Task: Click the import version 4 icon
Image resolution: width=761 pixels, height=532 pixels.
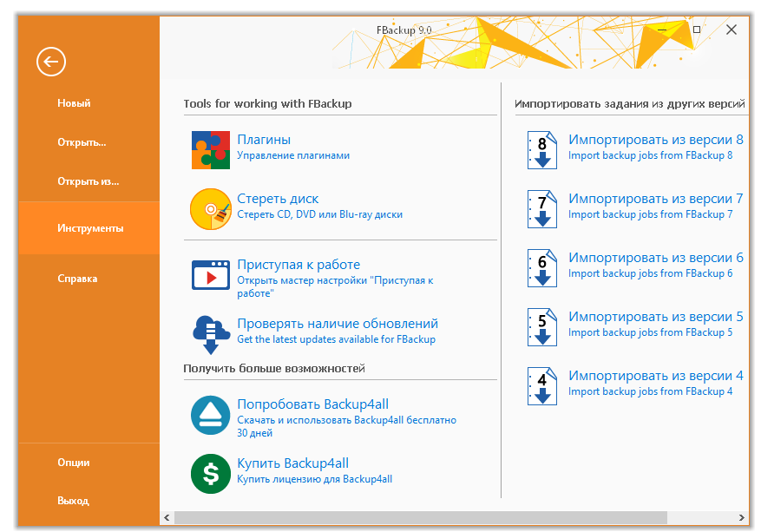Action: click(x=542, y=386)
